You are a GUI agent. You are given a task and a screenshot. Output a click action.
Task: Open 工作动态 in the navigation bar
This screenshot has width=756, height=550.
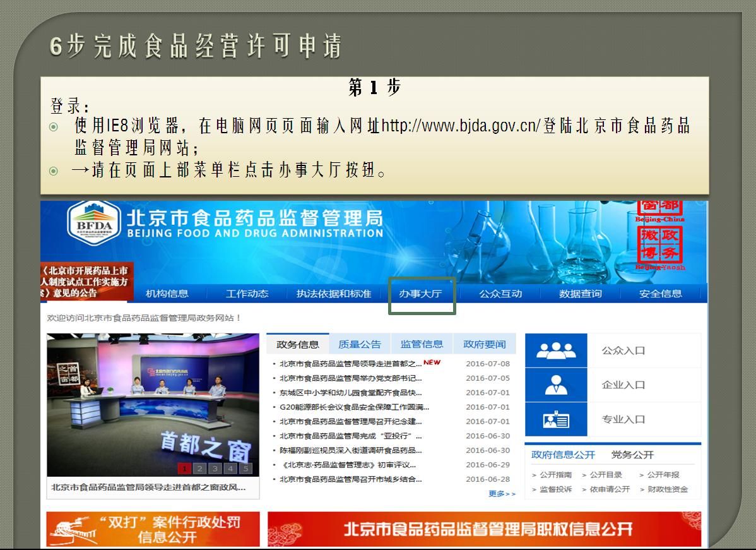point(247,294)
